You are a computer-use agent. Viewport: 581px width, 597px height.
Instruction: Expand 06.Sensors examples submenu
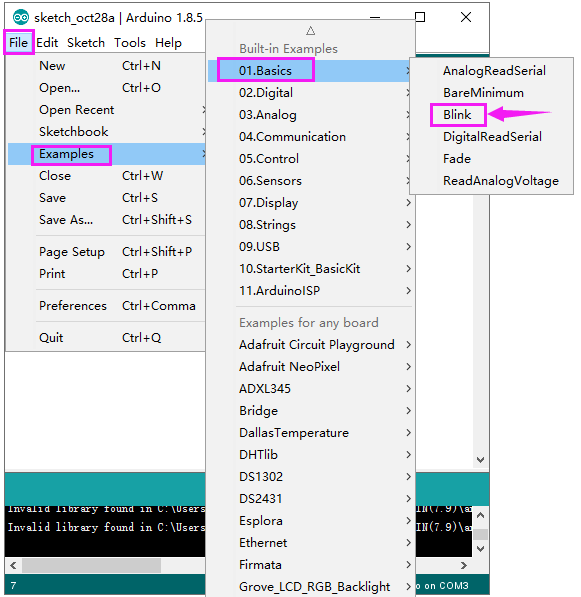coord(310,180)
